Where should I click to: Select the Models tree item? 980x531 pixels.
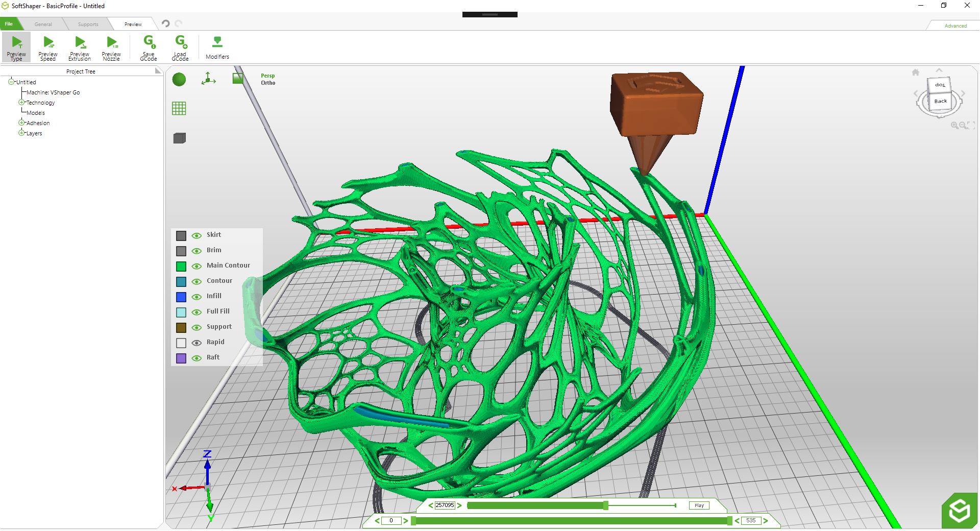point(36,113)
